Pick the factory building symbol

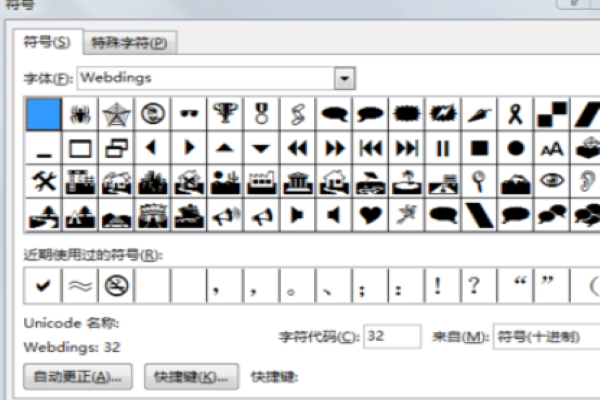coord(261,182)
